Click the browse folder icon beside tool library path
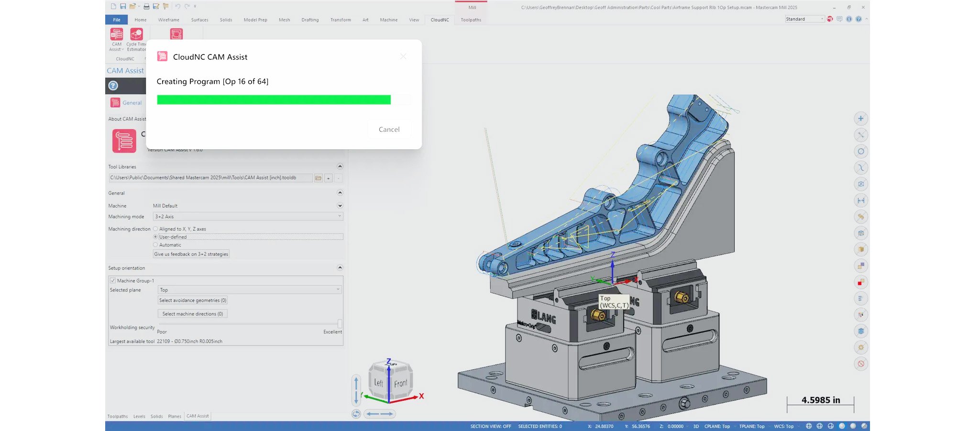The height and width of the screenshot is (431, 980). [x=318, y=178]
